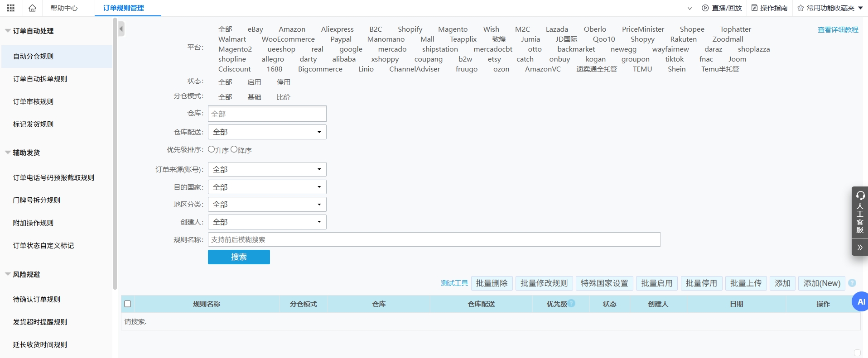868x358 pixels.
Task: Show help tooltip next to 添加(New)
Action: point(852,283)
